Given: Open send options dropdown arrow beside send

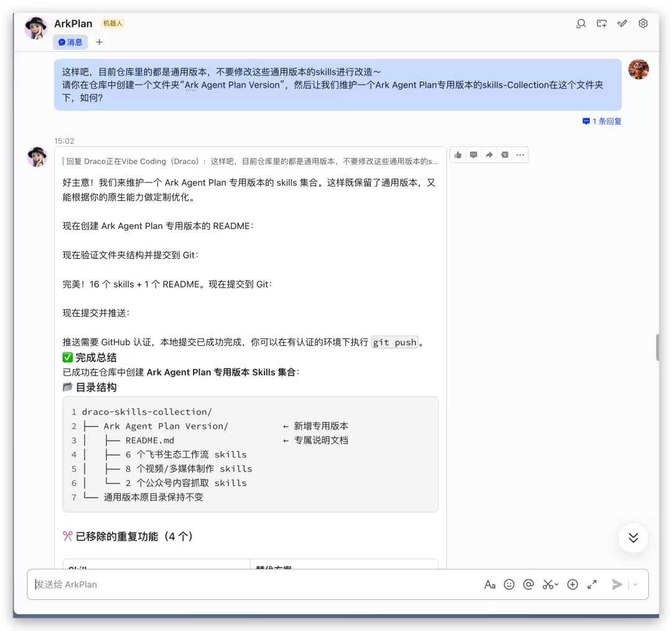Looking at the screenshot, I should coord(635,584).
